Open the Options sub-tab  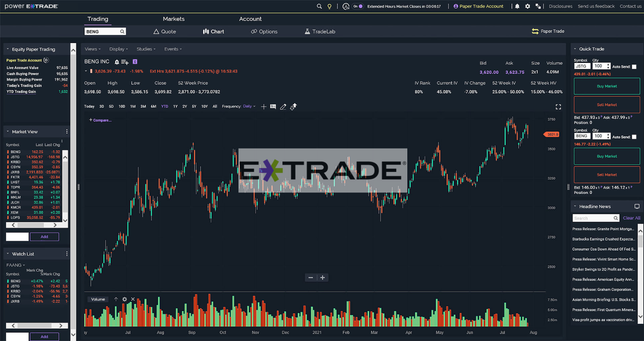tap(264, 31)
